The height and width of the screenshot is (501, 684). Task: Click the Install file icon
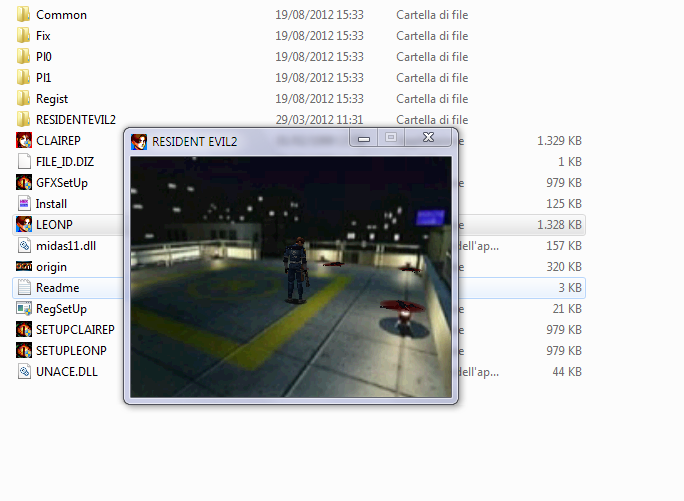click(x=24, y=203)
